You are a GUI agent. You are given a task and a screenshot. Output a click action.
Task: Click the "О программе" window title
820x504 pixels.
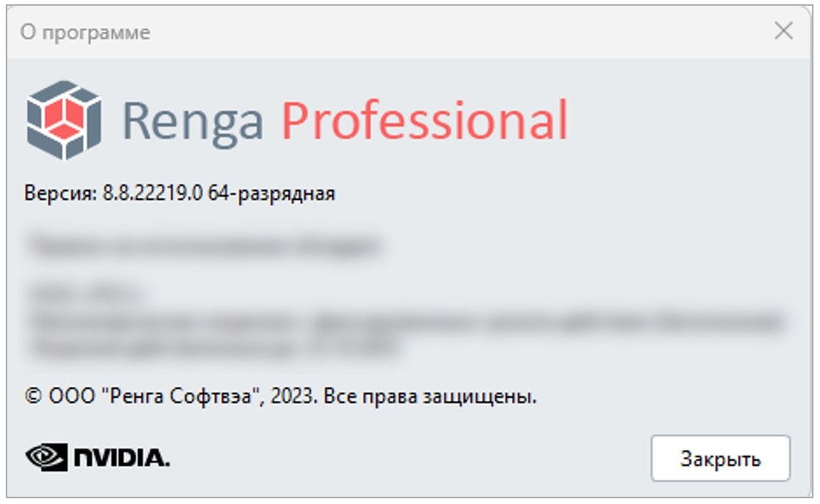pos(86,32)
